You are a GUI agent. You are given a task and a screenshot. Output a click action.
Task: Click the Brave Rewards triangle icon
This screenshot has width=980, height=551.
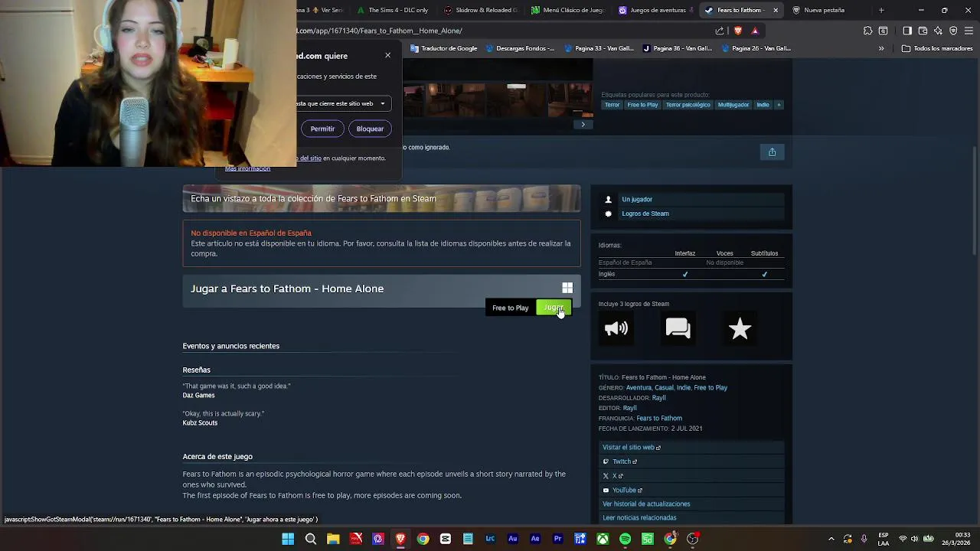pyautogui.click(x=755, y=31)
